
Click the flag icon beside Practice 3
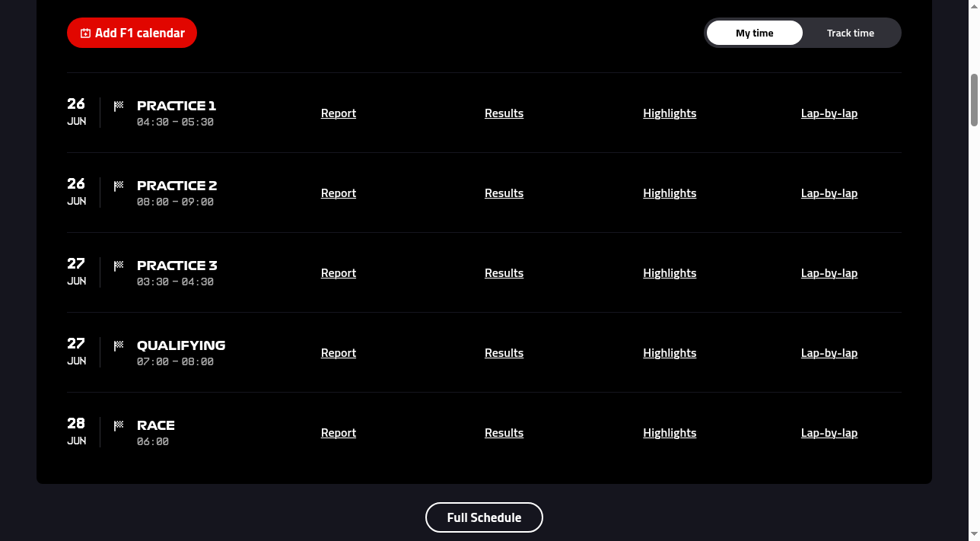tap(119, 266)
